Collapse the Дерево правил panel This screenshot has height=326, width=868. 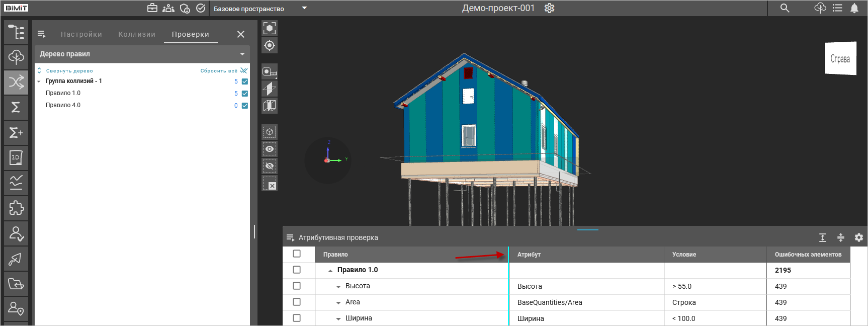click(x=242, y=54)
